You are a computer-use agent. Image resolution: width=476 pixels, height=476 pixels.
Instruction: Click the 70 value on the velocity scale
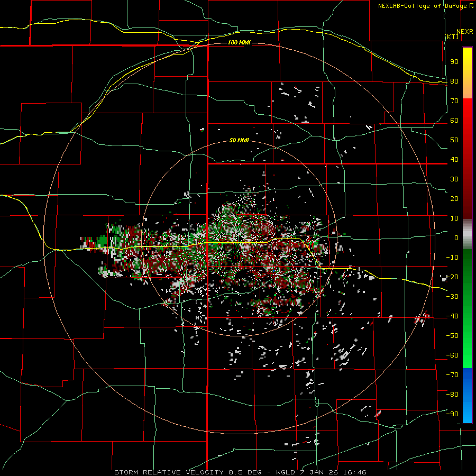pos(454,101)
